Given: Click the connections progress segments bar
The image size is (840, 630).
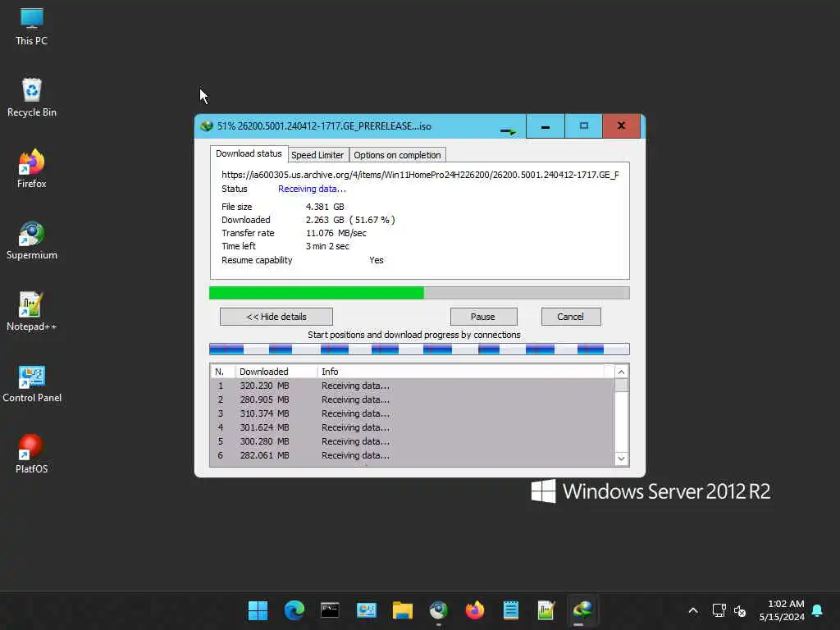Looking at the screenshot, I should (x=419, y=349).
